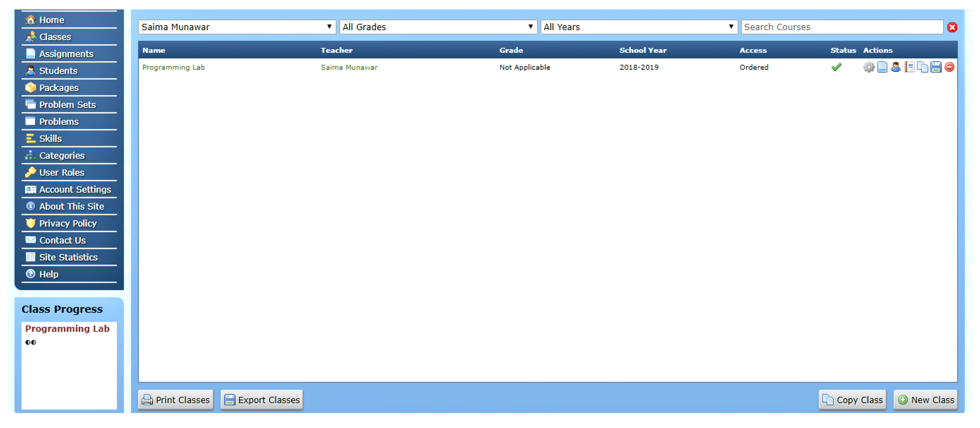The width and height of the screenshot is (980, 428).
Task: Go to Problem Sets in sidebar
Action: [x=67, y=105]
